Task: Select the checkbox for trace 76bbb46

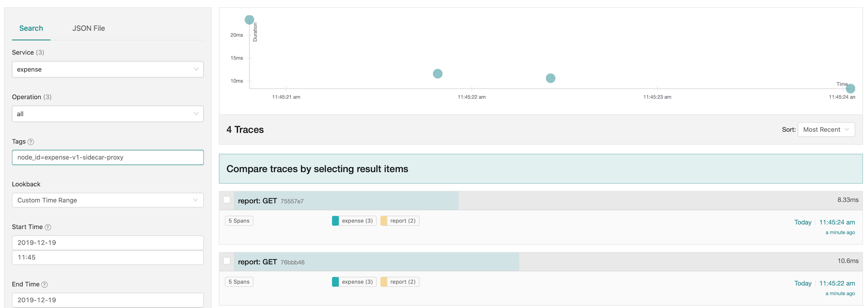Action: 227,261
